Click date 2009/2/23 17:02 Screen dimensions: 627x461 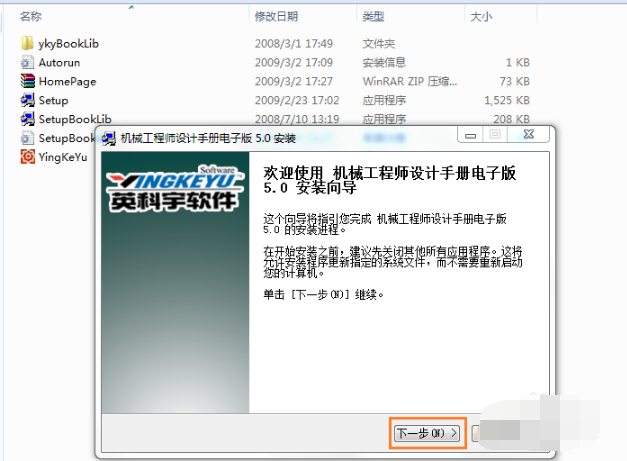point(297,100)
